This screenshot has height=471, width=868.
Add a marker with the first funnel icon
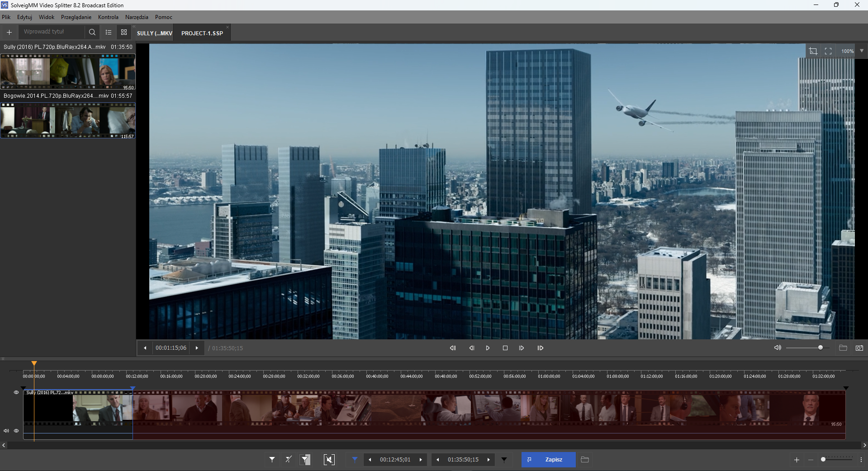[272, 460]
